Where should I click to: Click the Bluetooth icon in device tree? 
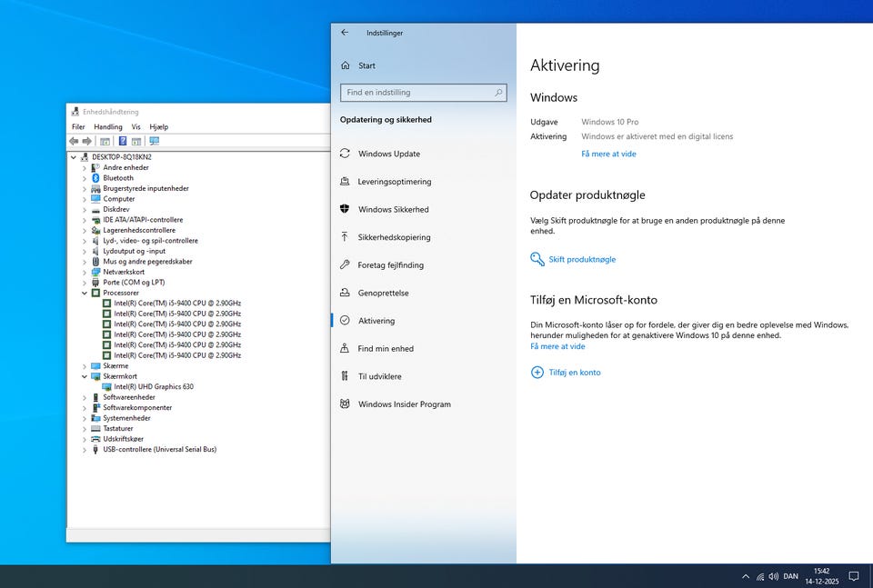[95, 178]
